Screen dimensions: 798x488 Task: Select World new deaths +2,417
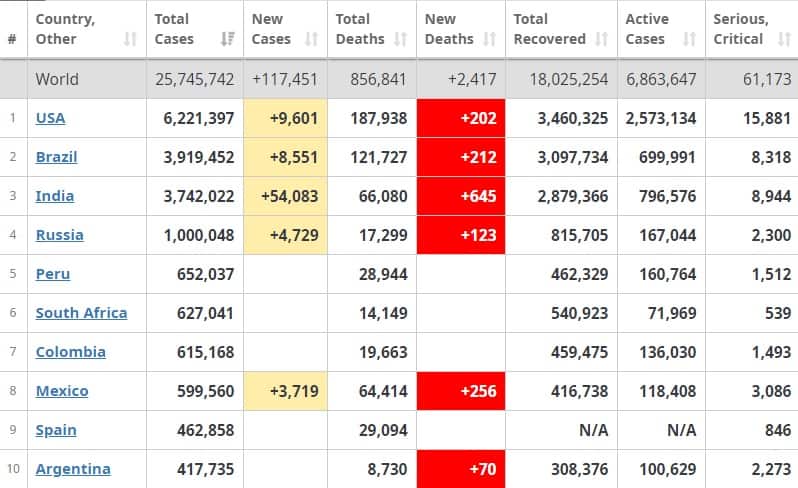click(x=472, y=79)
